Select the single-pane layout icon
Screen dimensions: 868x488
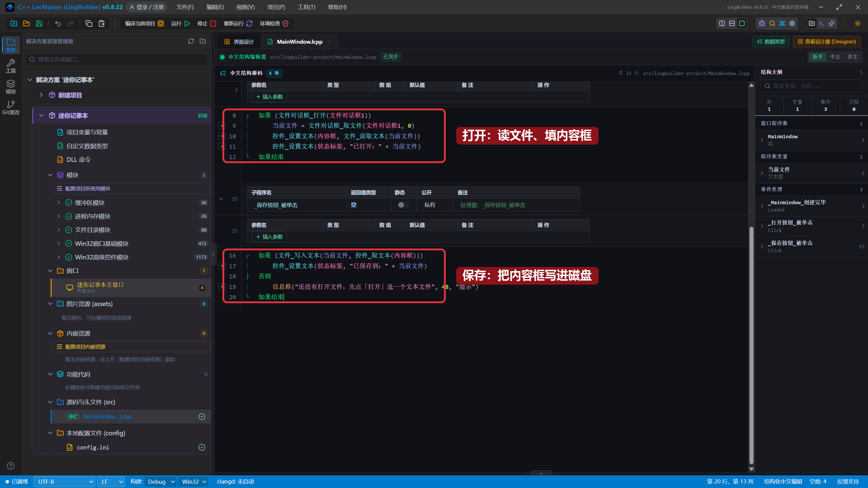click(x=742, y=23)
